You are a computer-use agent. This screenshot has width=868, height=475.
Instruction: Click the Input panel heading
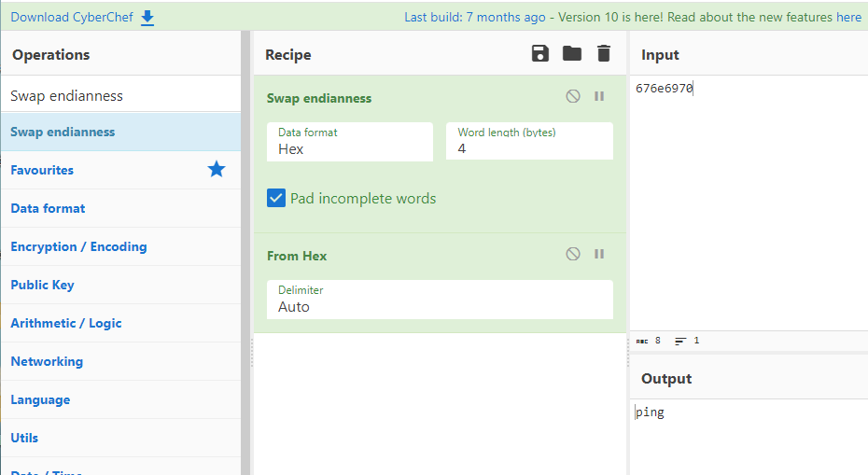(660, 55)
